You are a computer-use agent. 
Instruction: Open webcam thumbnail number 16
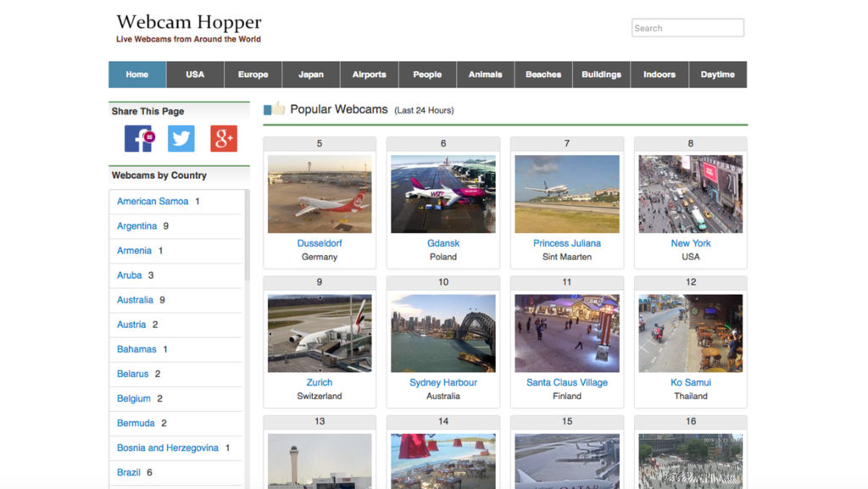[x=691, y=461]
